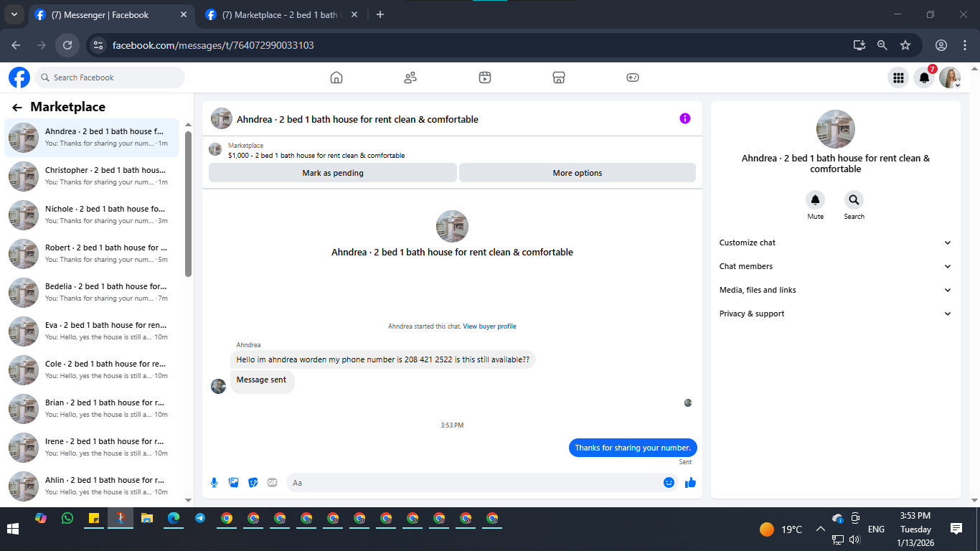The width and height of the screenshot is (980, 551).
Task: Open Chrome tab search dropdown arrow
Action: pyautogui.click(x=14, y=14)
